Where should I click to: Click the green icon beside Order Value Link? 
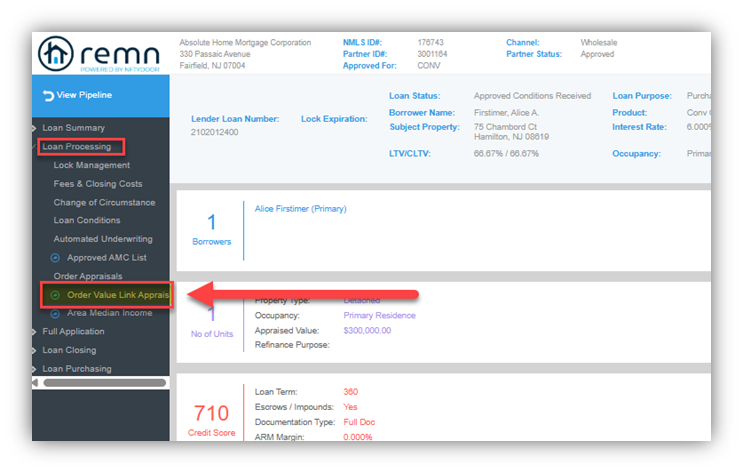coord(56,295)
